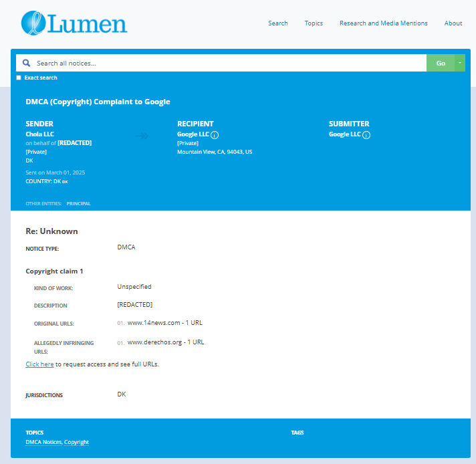Click the 'Click here' access link

[x=39, y=364]
